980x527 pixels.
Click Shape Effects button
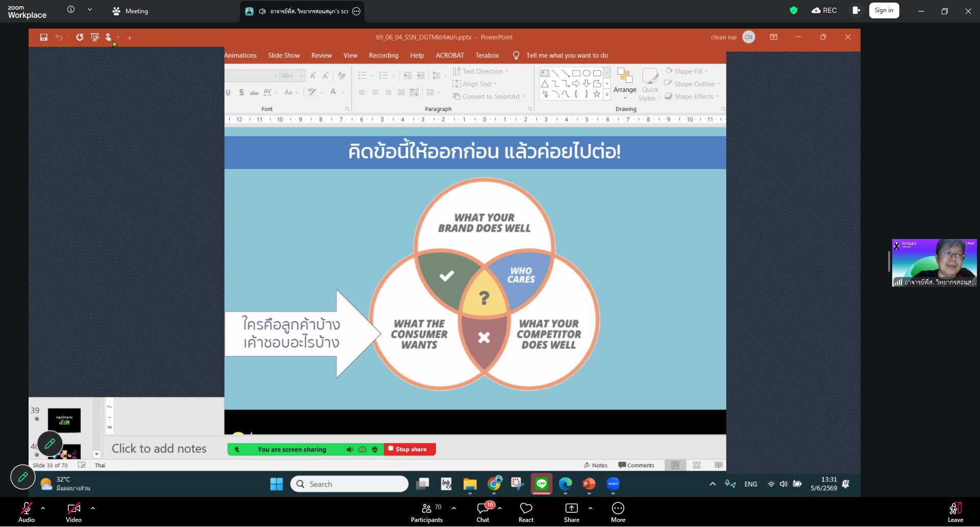(x=692, y=97)
